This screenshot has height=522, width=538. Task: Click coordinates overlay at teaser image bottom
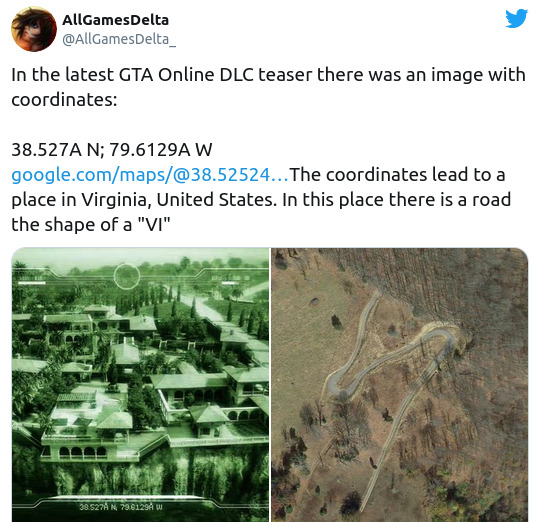point(120,507)
